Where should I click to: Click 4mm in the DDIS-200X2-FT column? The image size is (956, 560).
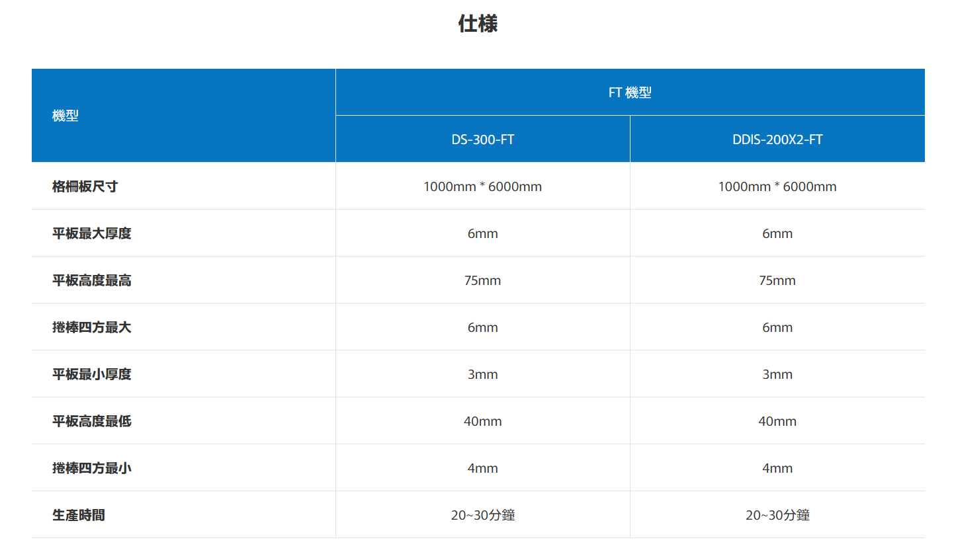point(777,468)
